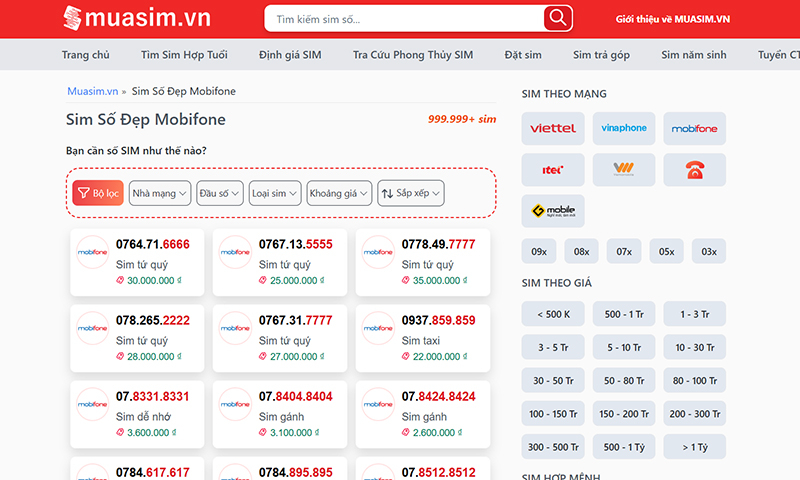
Task: Filter by 07x prefix
Action: [624, 251]
